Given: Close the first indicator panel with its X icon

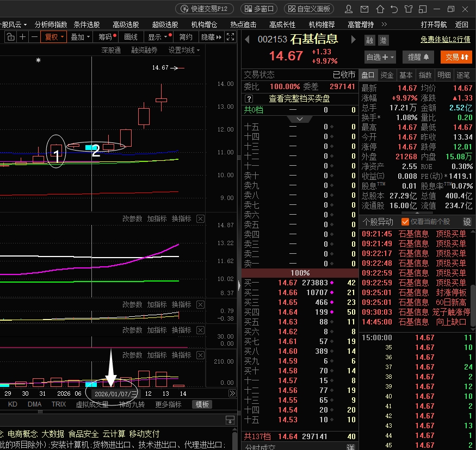Looking at the screenshot, I should (x=200, y=218).
